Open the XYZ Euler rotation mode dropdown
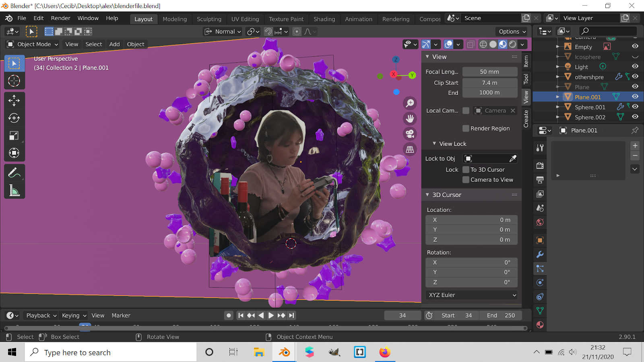Viewport: 644px width, 362px height. coord(471,295)
